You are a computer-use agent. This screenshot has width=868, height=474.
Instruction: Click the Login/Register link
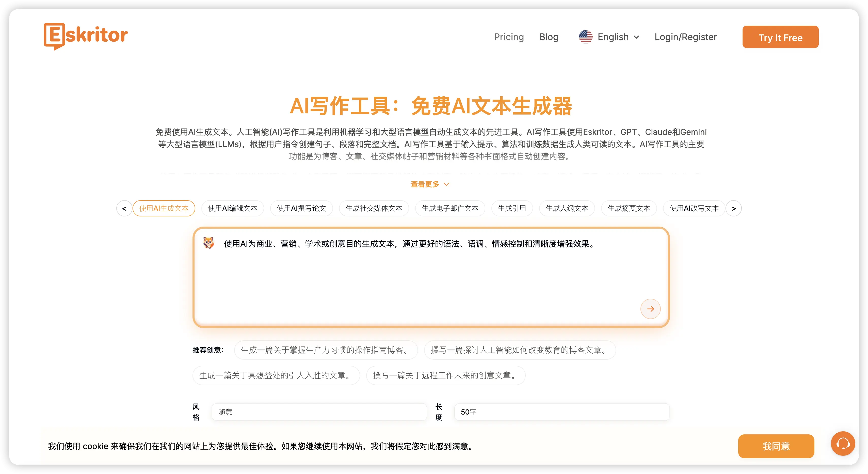click(x=686, y=37)
